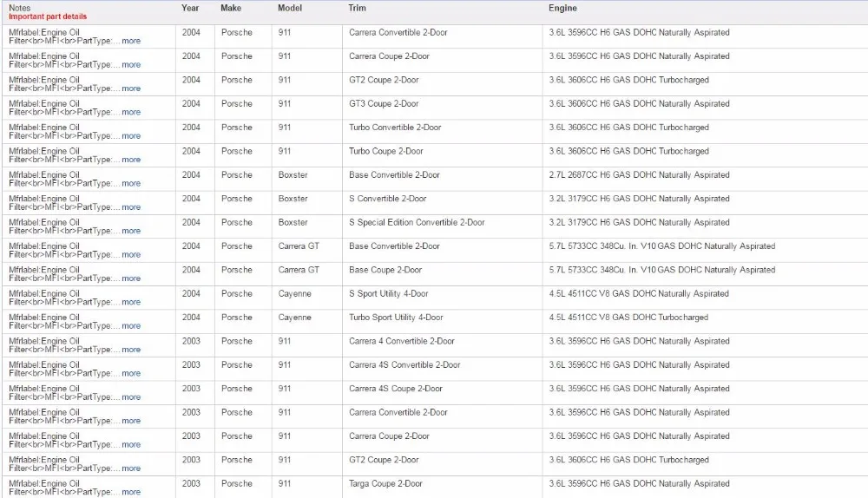Select 'Targa Coupe 2-Door' trim cell
This screenshot has width=868, height=498.
(385, 483)
